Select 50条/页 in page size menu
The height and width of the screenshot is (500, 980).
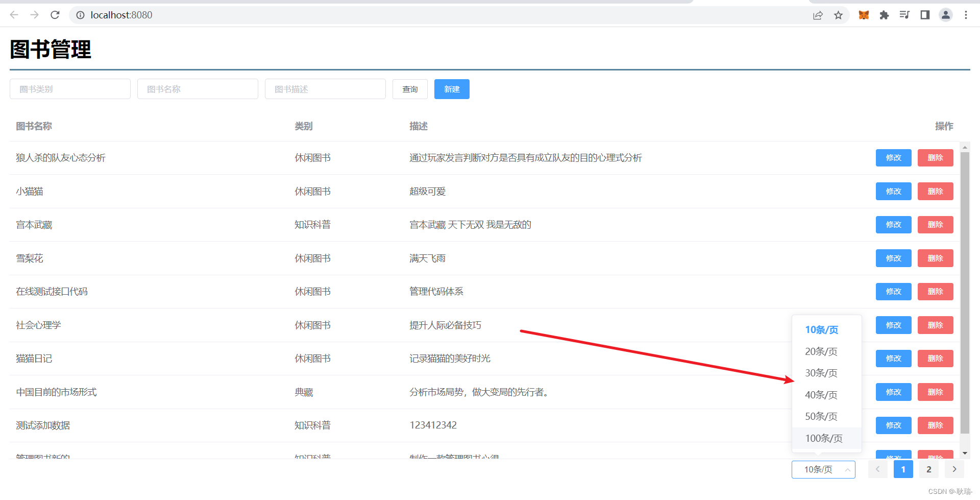(827, 417)
